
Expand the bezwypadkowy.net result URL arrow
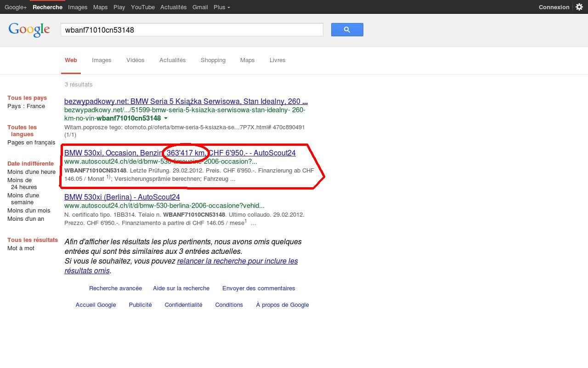(x=166, y=118)
